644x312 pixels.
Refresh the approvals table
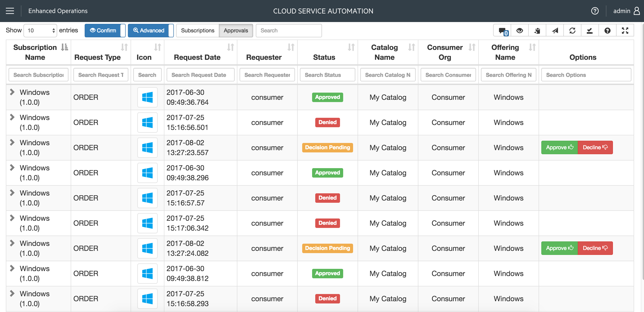pos(572,31)
